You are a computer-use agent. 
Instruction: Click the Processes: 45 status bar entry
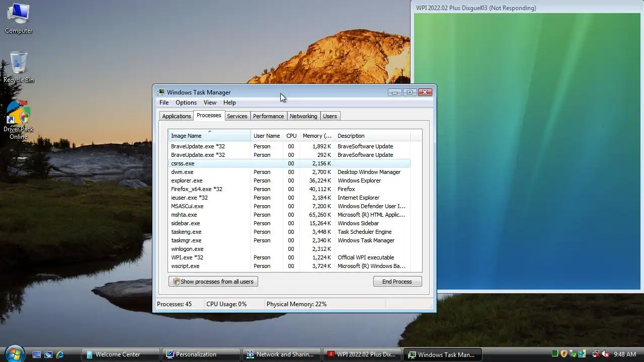coord(174,304)
